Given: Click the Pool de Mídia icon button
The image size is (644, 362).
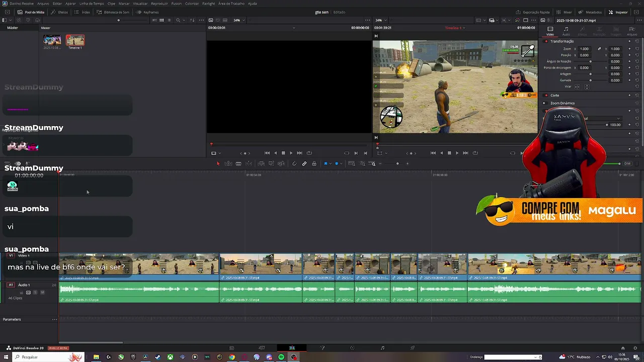Looking at the screenshot, I should tap(31, 12).
